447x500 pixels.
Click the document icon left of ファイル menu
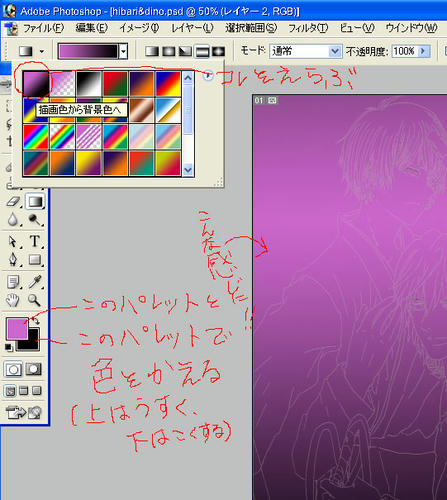tap(12, 29)
